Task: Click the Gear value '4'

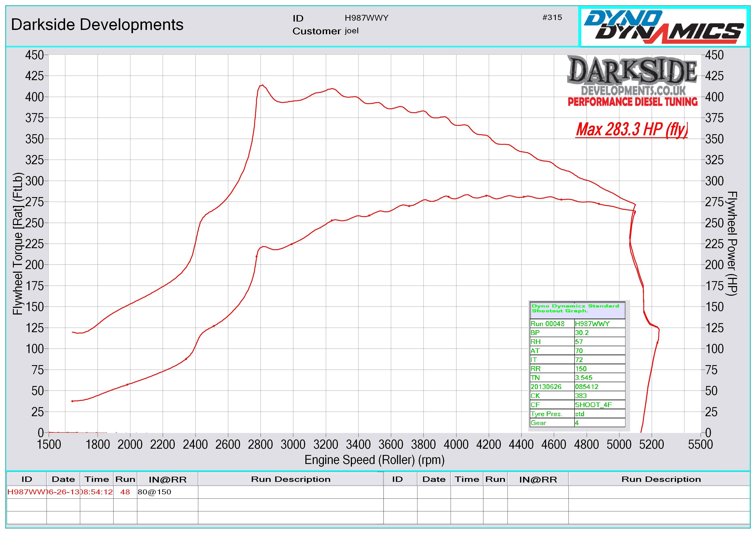Action: point(577,423)
